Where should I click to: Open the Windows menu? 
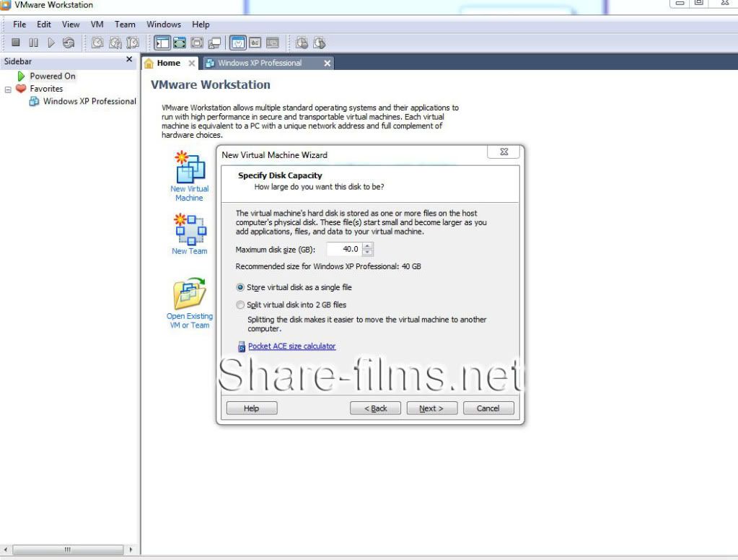163,25
